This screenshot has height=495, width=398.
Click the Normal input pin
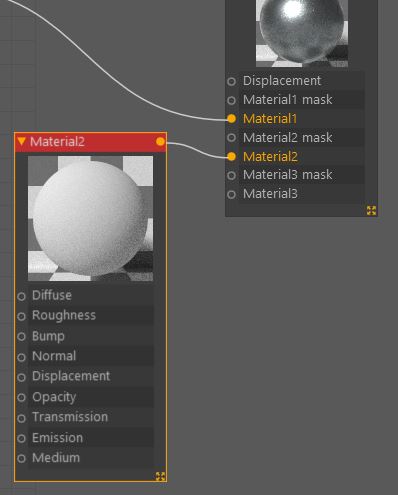(x=21, y=357)
